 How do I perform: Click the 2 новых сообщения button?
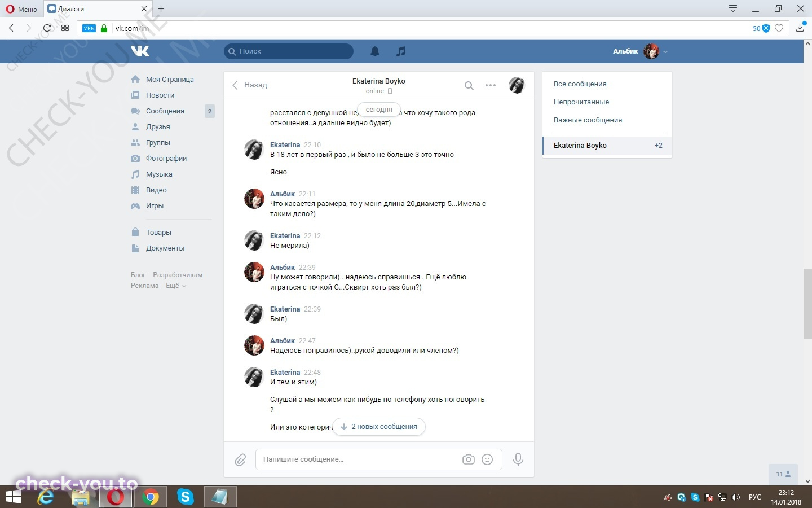tap(379, 427)
